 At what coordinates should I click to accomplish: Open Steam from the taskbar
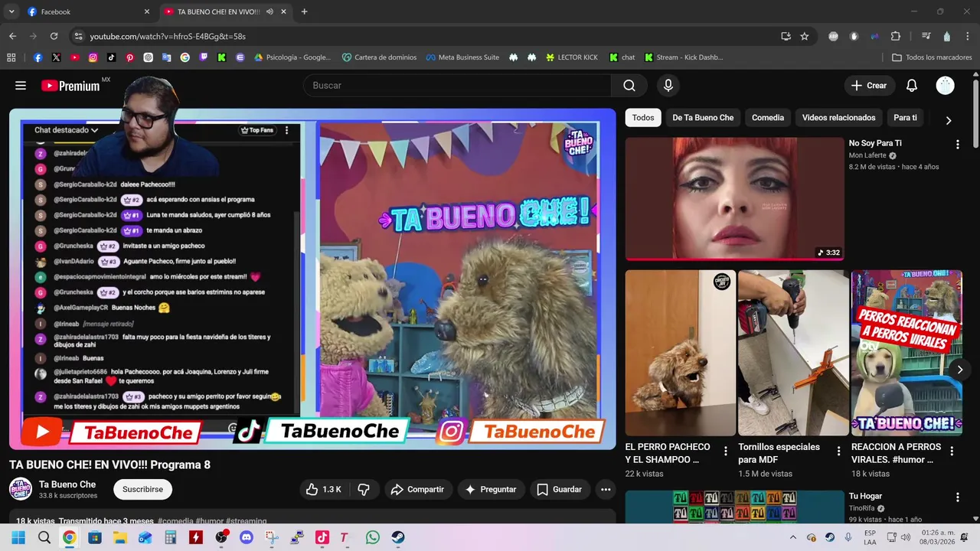pyautogui.click(x=398, y=537)
